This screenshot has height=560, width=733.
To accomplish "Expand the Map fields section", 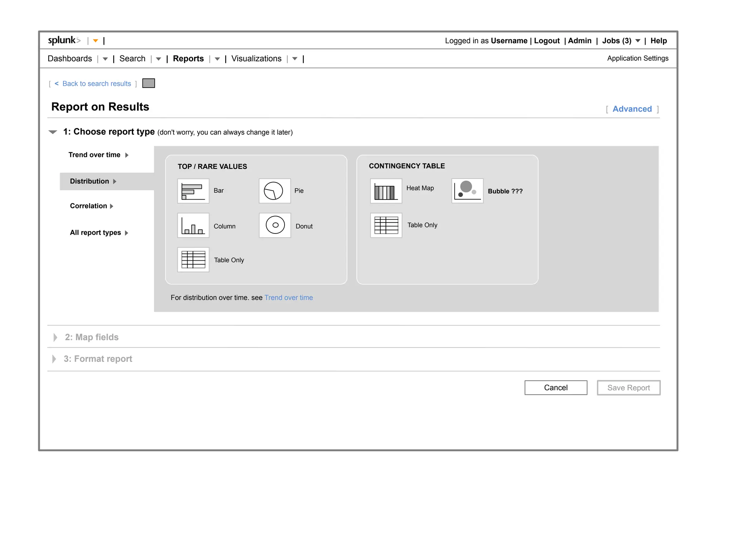I will pos(55,337).
